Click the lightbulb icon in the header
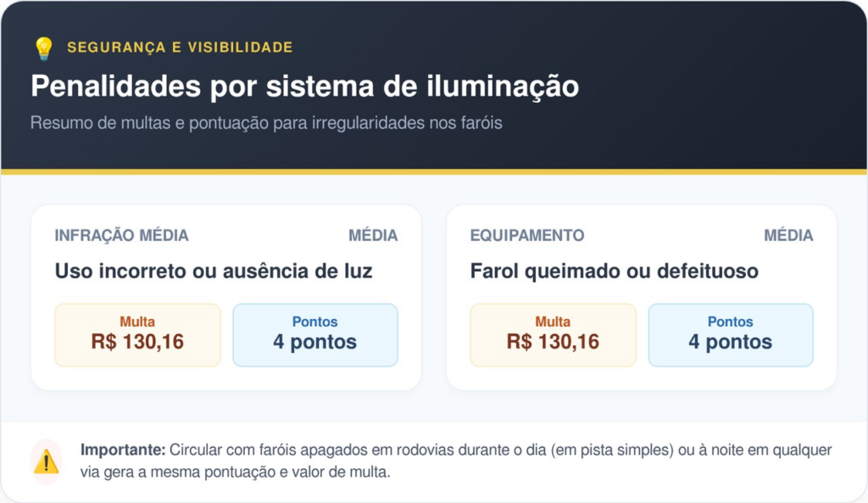This screenshot has width=868, height=503. point(43,48)
